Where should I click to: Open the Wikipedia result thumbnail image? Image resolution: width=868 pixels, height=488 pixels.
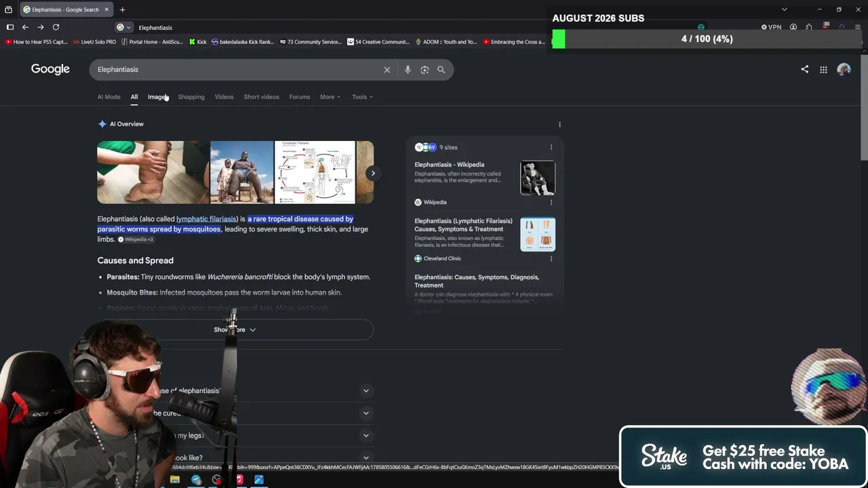(x=538, y=178)
